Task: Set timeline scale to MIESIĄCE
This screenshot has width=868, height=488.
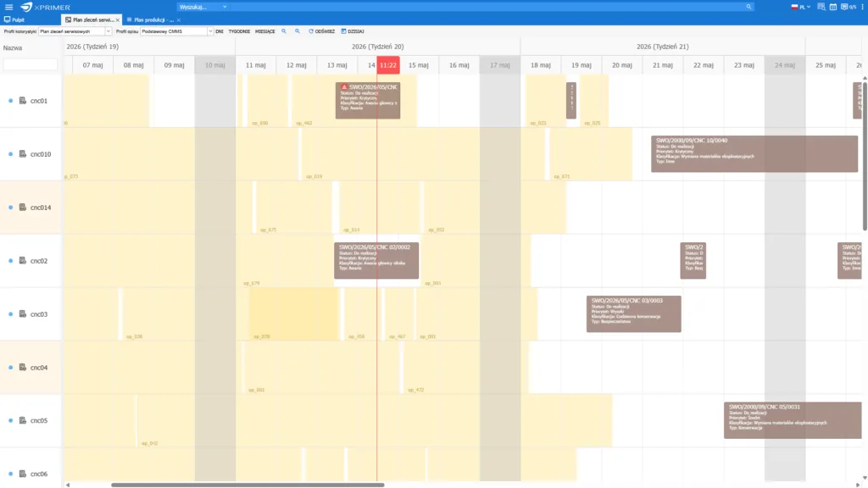Action: coord(265,31)
